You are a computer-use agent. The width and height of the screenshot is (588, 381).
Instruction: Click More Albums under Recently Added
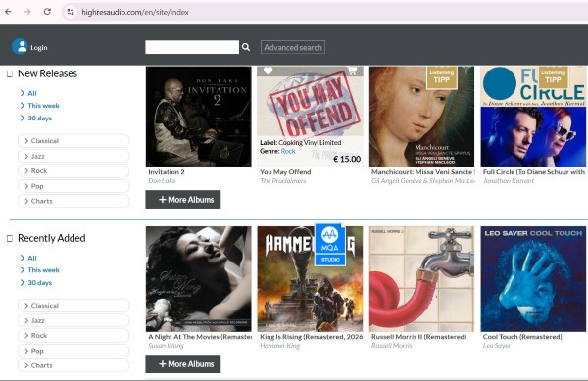point(183,363)
